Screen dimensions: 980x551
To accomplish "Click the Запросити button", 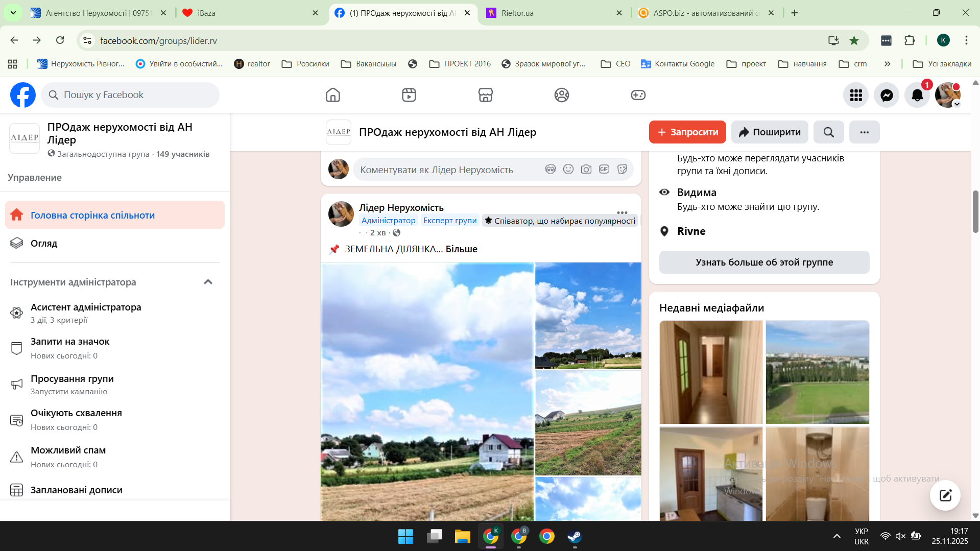I will (x=687, y=132).
